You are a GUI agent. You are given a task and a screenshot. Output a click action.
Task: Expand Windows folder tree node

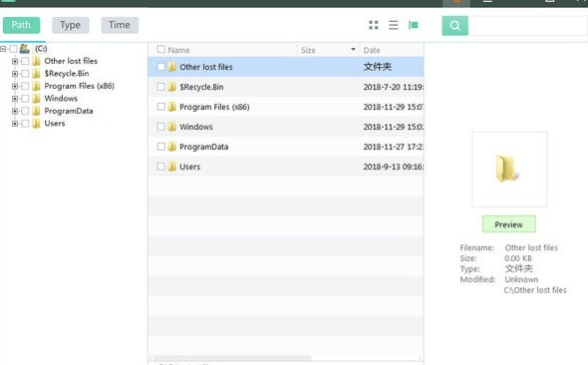pyautogui.click(x=15, y=99)
